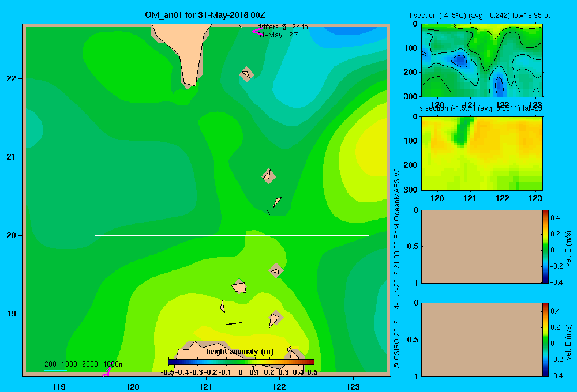Click the '-0.5' tick on height anomaly bar
The height and width of the screenshot is (392, 577).
(167, 372)
